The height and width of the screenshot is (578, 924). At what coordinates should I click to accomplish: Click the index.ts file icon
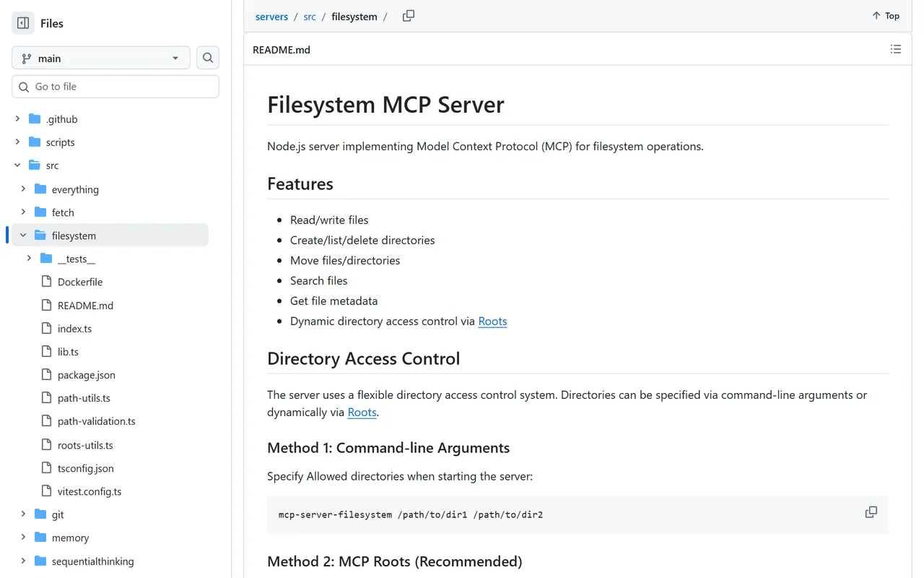point(46,328)
